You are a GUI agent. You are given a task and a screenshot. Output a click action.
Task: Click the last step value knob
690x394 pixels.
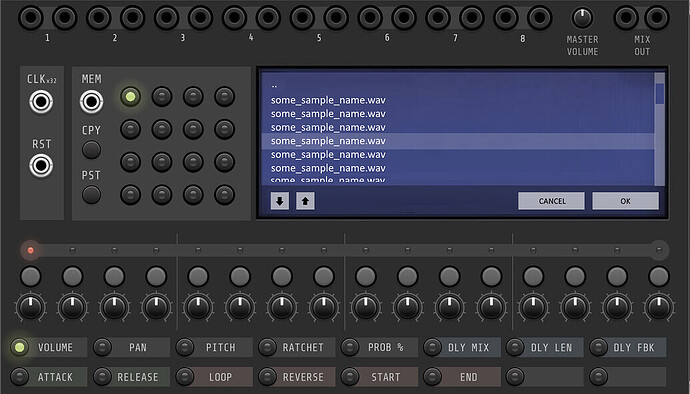coord(659,307)
